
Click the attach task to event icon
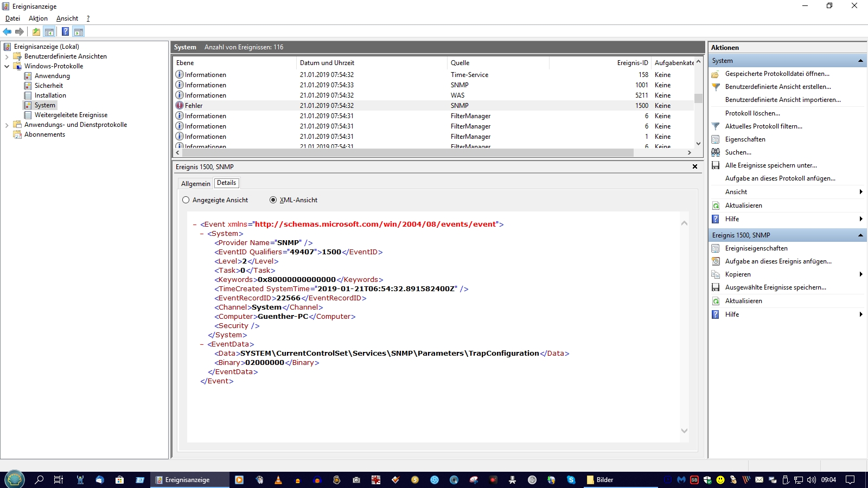[x=716, y=261]
